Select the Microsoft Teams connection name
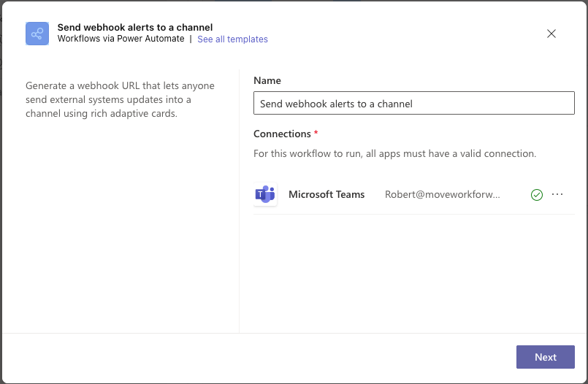The width and height of the screenshot is (588, 384). click(327, 194)
